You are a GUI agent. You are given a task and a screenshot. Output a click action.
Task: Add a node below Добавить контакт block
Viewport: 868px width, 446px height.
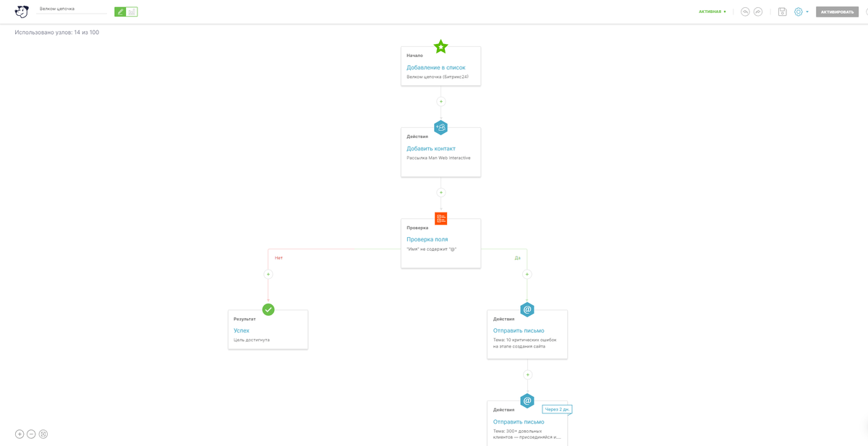coord(441,192)
